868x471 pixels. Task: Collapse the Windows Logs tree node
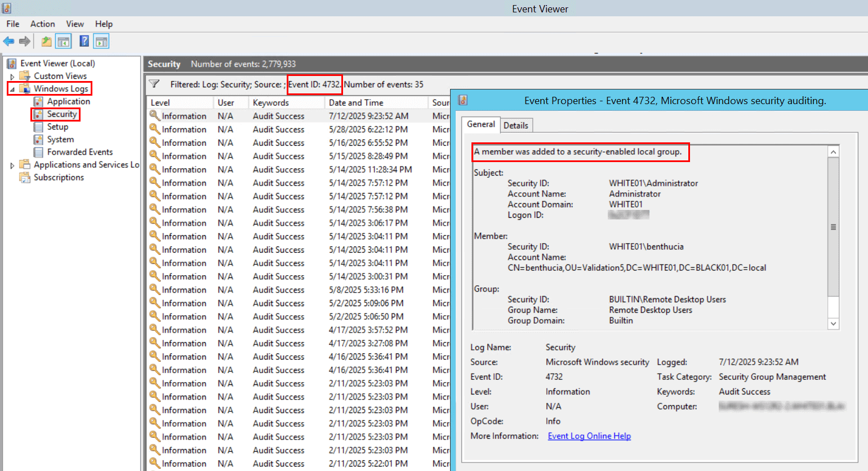tap(12, 88)
